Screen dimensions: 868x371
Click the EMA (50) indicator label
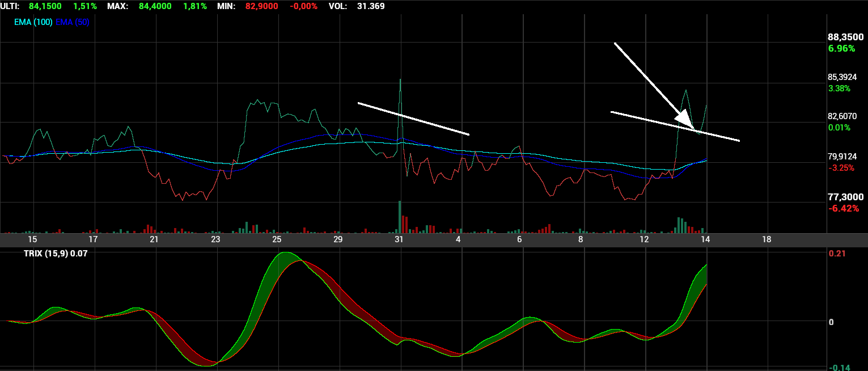(73, 22)
